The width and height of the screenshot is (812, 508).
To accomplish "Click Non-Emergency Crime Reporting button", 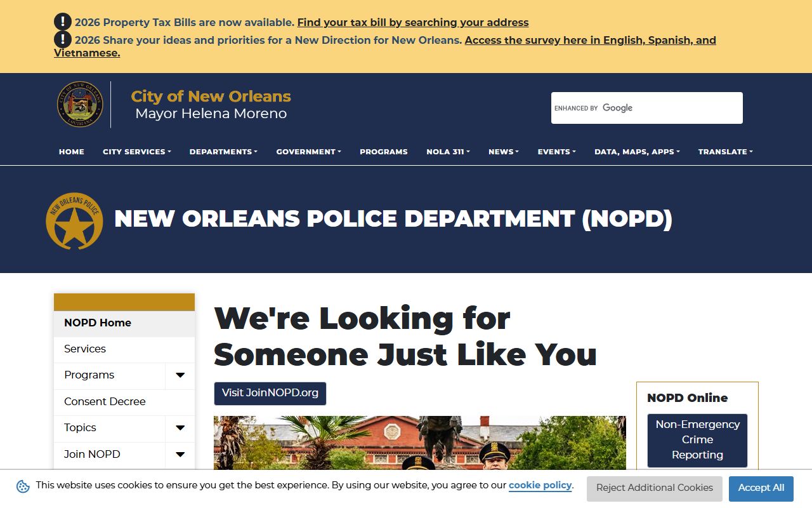I will (x=697, y=440).
